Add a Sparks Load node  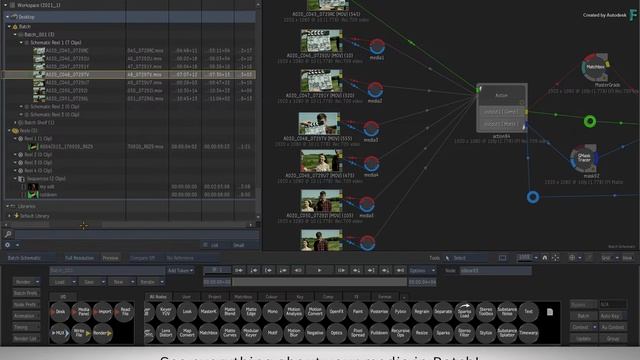click(464, 311)
